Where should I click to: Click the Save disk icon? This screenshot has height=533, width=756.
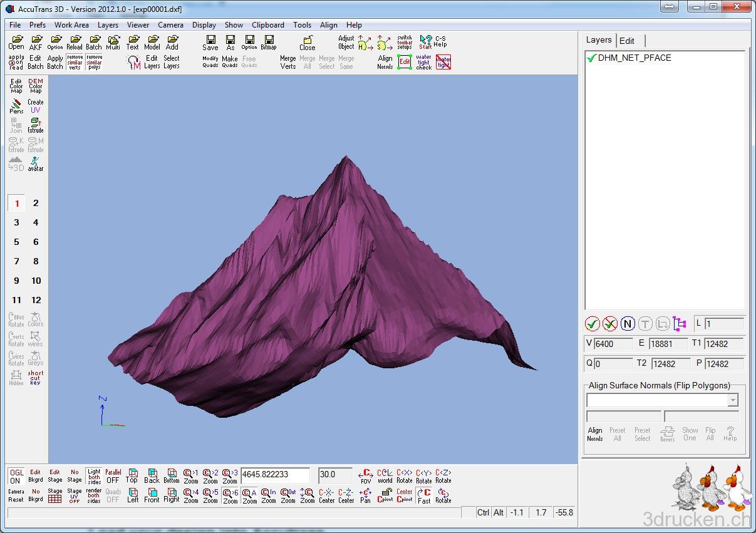pyautogui.click(x=210, y=43)
